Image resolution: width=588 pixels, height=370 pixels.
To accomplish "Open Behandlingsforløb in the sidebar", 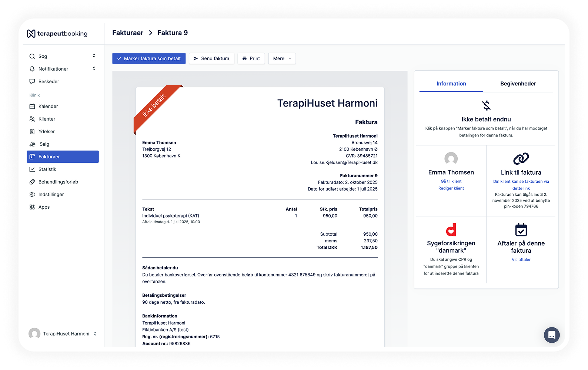I will [x=58, y=182].
